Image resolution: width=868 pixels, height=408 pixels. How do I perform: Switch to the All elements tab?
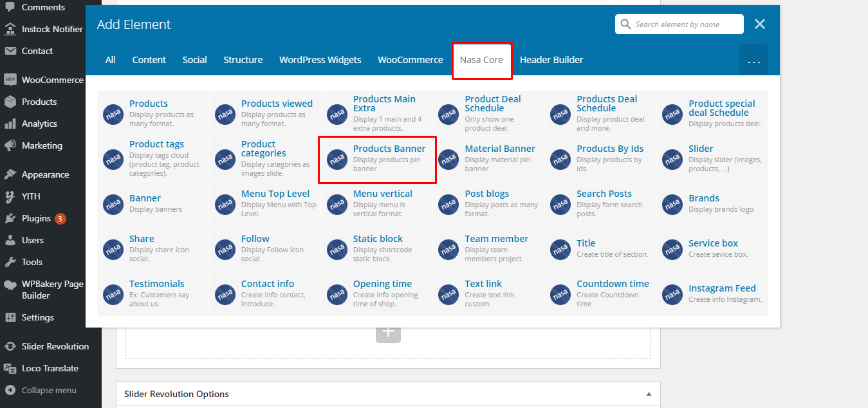point(111,60)
